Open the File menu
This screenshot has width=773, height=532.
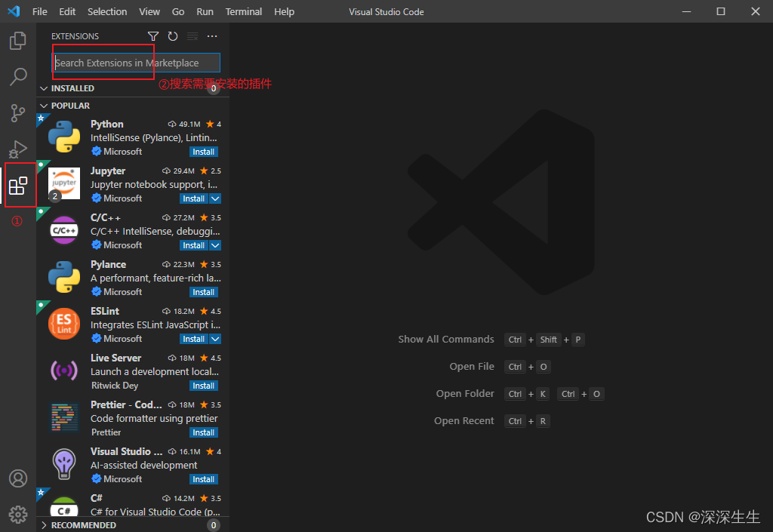[39, 11]
